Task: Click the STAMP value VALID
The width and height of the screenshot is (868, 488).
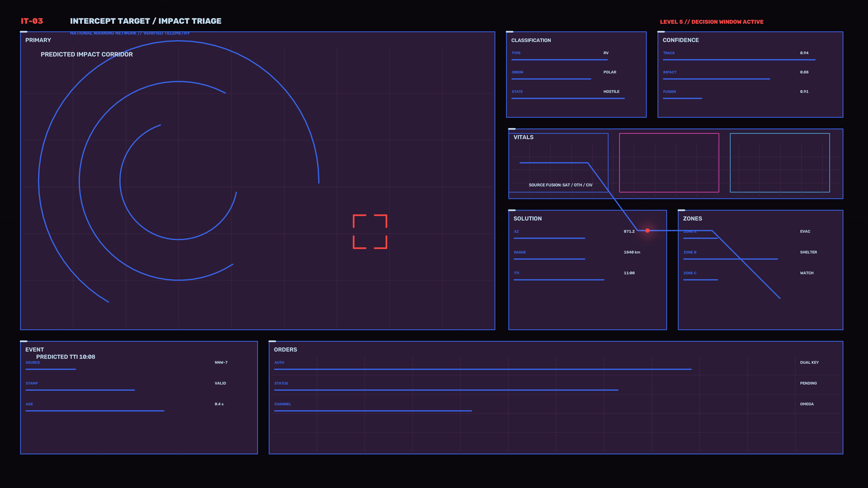Action: coord(220,383)
